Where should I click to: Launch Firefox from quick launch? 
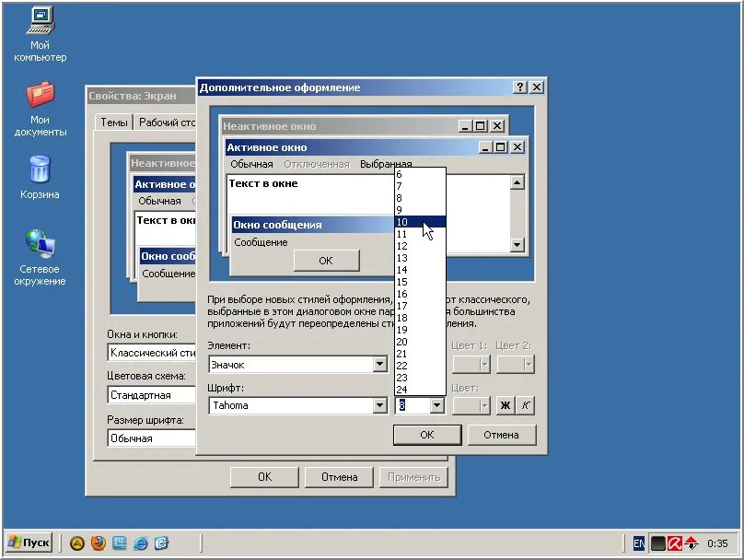coord(99,542)
